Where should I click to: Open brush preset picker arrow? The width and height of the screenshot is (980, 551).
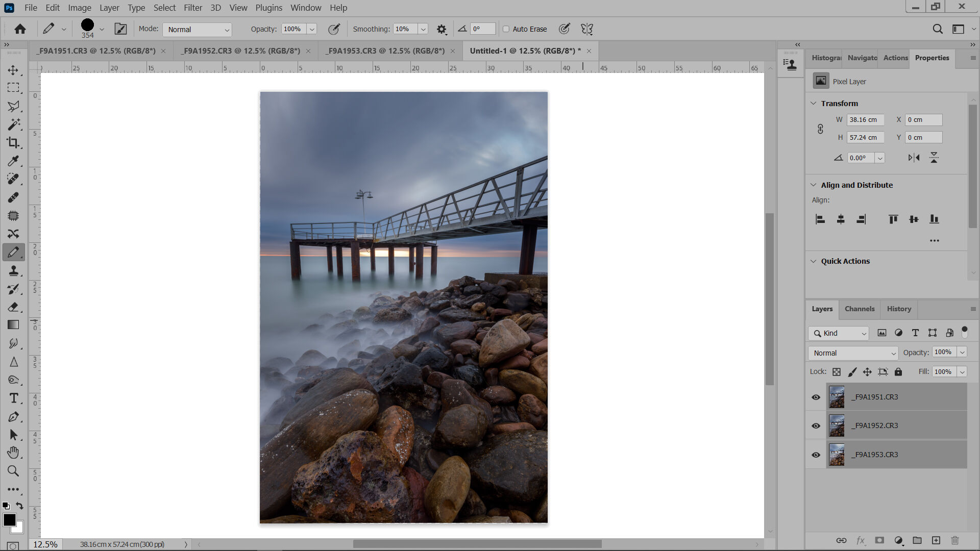pyautogui.click(x=102, y=29)
